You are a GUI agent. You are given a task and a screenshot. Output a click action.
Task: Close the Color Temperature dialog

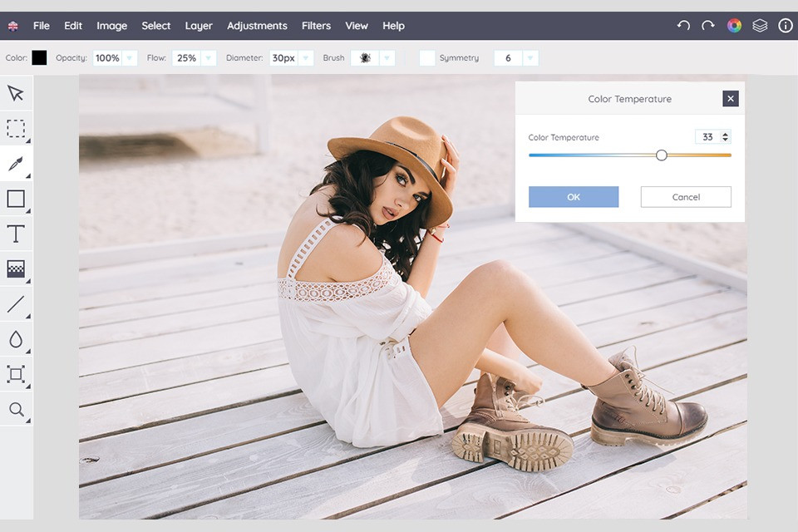click(x=731, y=99)
